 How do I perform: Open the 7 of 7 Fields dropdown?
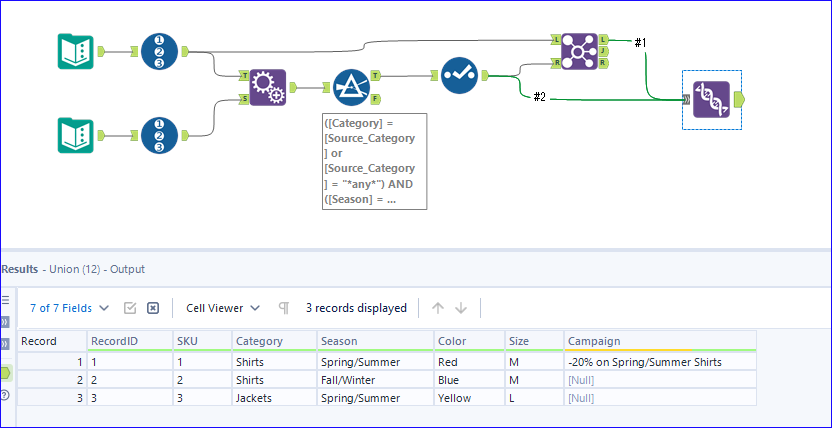[x=70, y=308]
